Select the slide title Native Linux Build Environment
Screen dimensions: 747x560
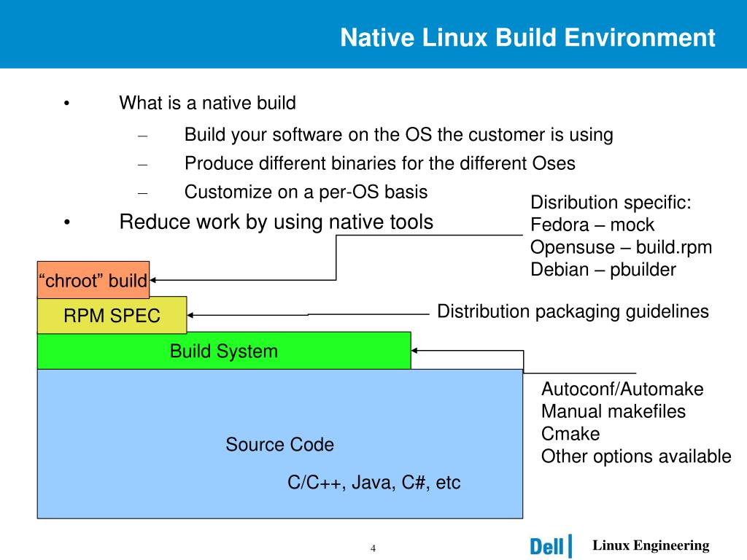[527, 37]
